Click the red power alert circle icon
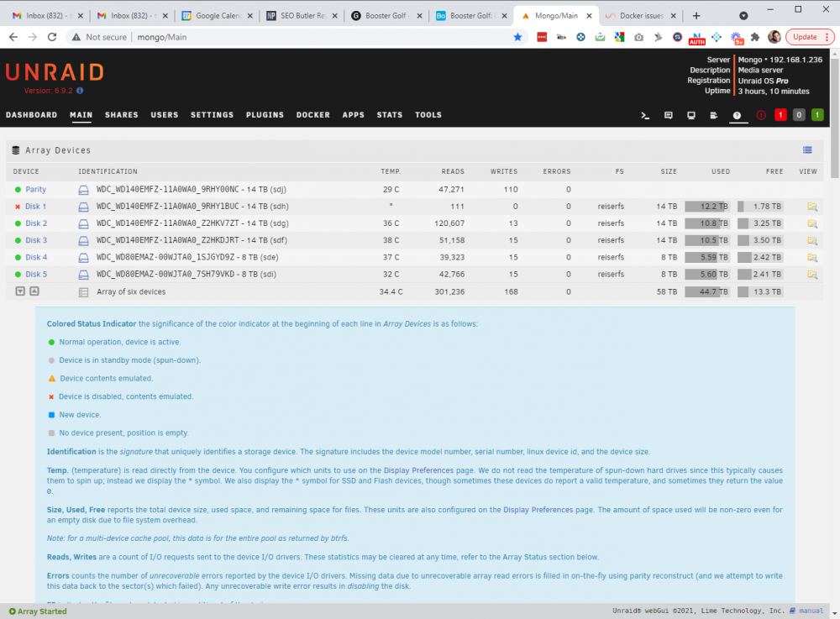The height and width of the screenshot is (619, 840). pos(761,115)
